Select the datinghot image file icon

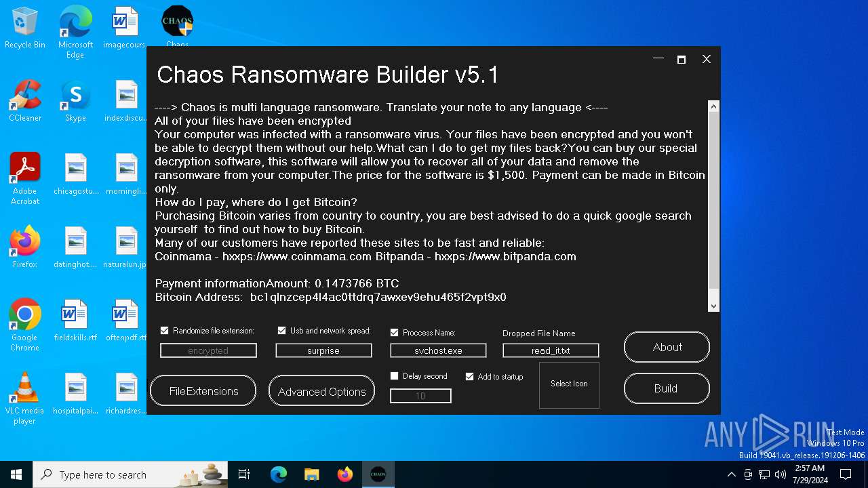point(75,247)
